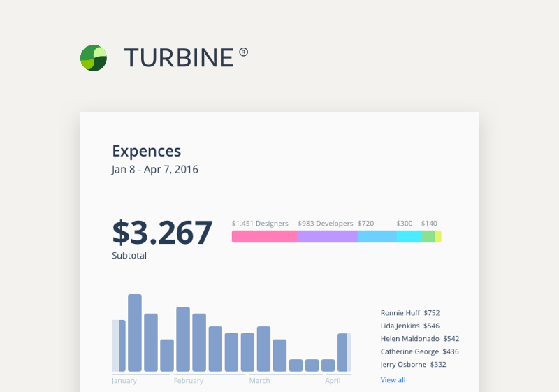The width and height of the screenshot is (559, 392).
Task: Click the February label on the chart axis
Action: click(189, 381)
